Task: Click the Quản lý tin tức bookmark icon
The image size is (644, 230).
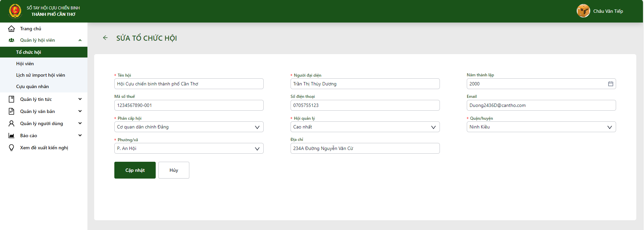Action: tap(11, 99)
